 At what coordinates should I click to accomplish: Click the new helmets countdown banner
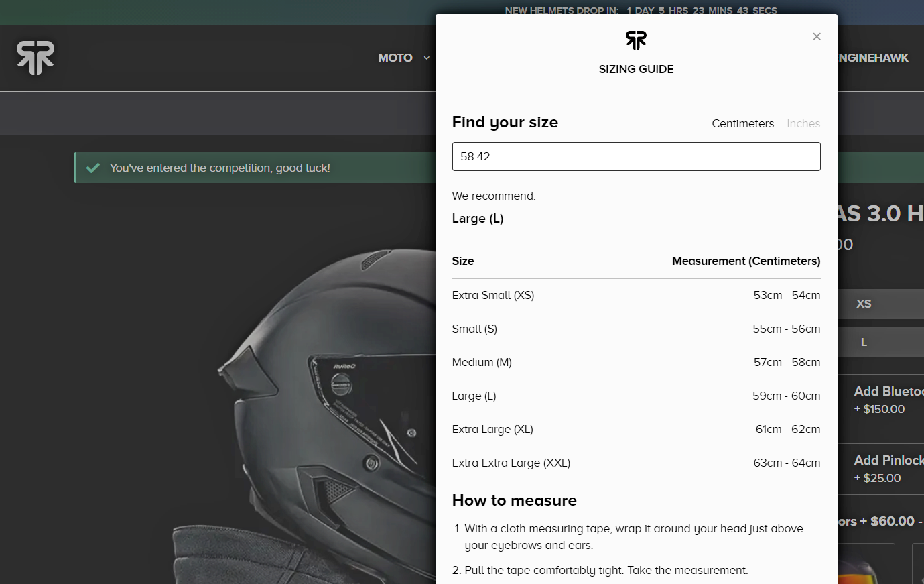640,11
